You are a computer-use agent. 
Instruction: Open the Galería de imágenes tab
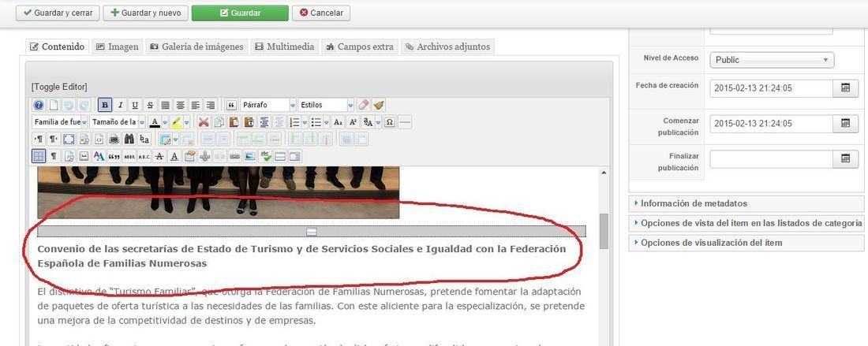(196, 47)
